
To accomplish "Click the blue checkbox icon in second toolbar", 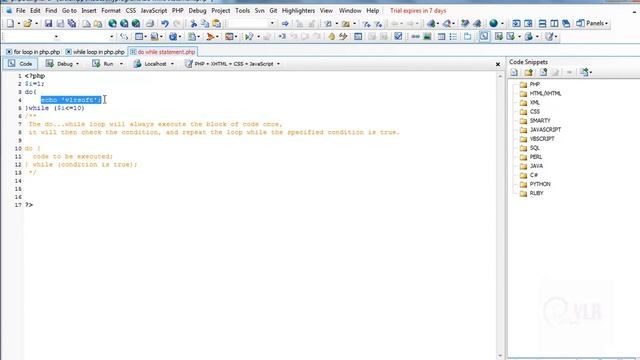I will 398,37.
